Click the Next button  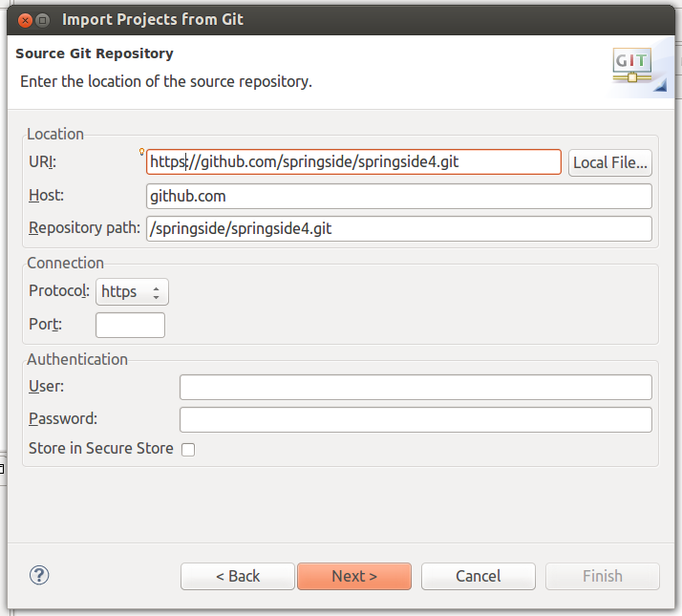click(x=354, y=576)
